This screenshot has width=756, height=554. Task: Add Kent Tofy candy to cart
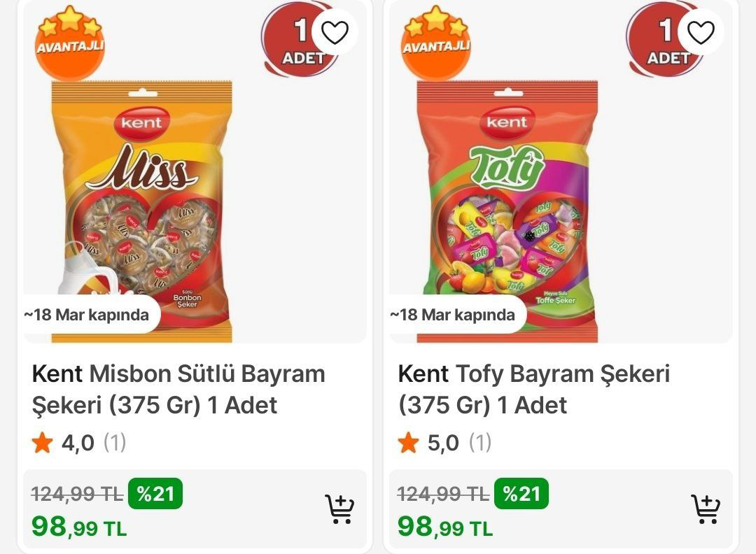[706, 509]
